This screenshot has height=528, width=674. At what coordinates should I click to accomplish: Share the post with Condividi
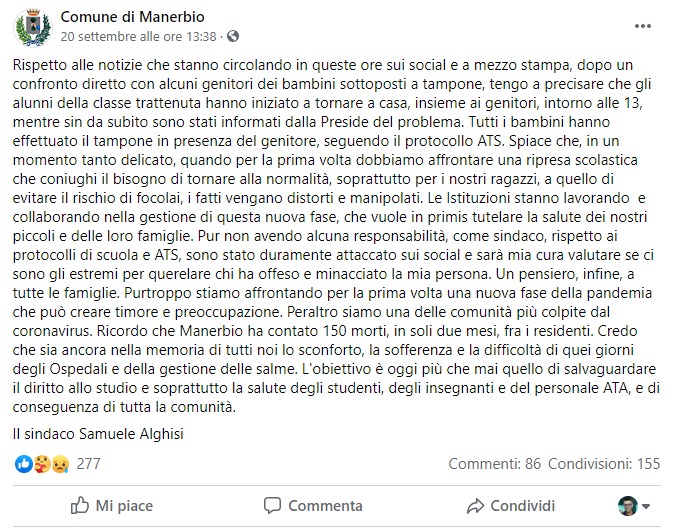[x=511, y=506]
